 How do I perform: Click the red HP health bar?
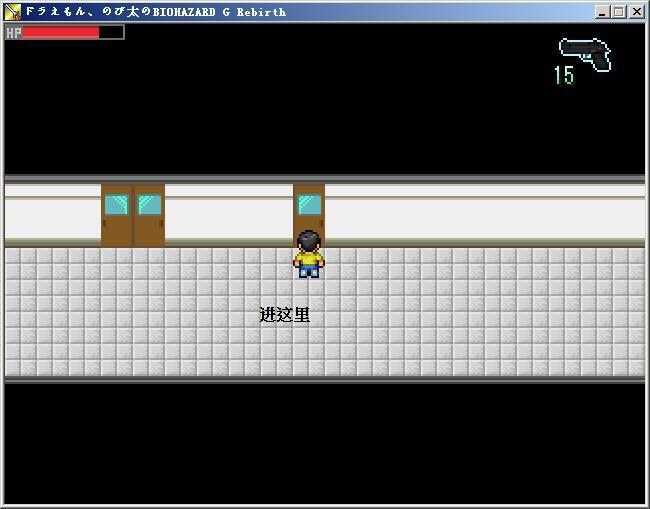[x=65, y=32]
